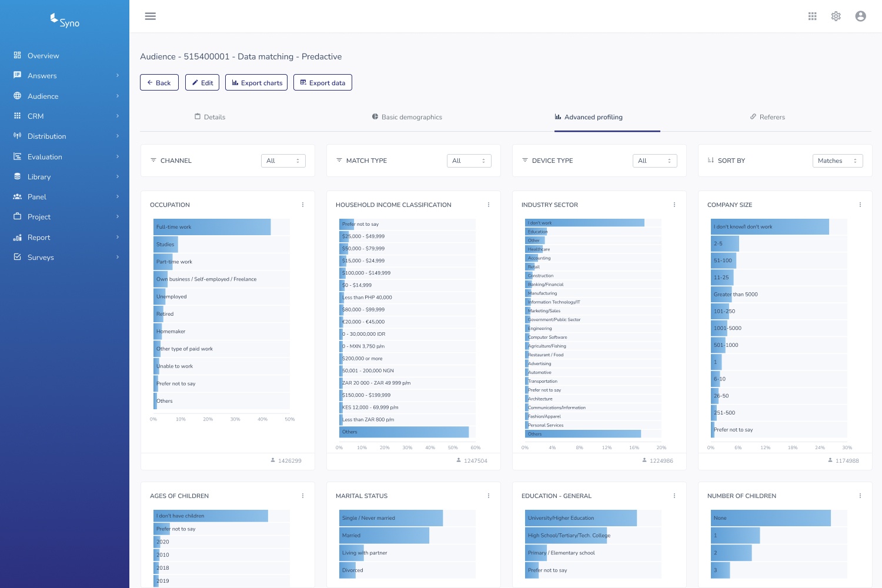
Task: Open Surveys section in sidebar
Action: [x=65, y=258]
